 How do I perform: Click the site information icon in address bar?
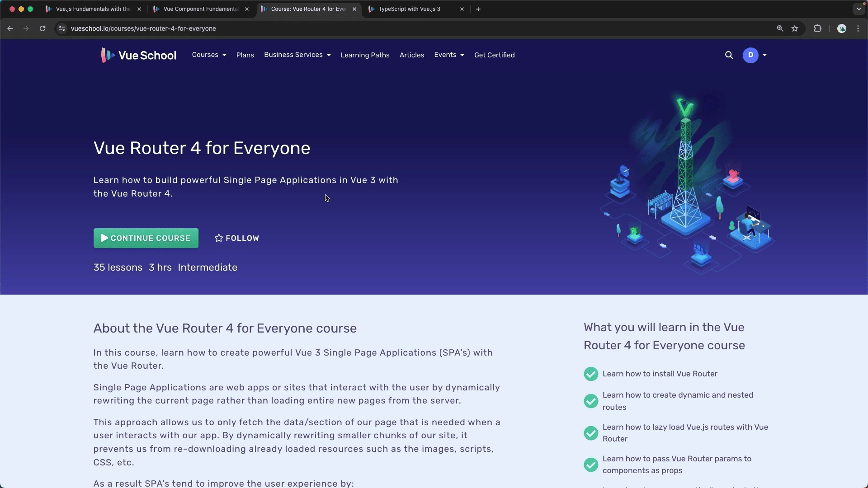click(62, 28)
